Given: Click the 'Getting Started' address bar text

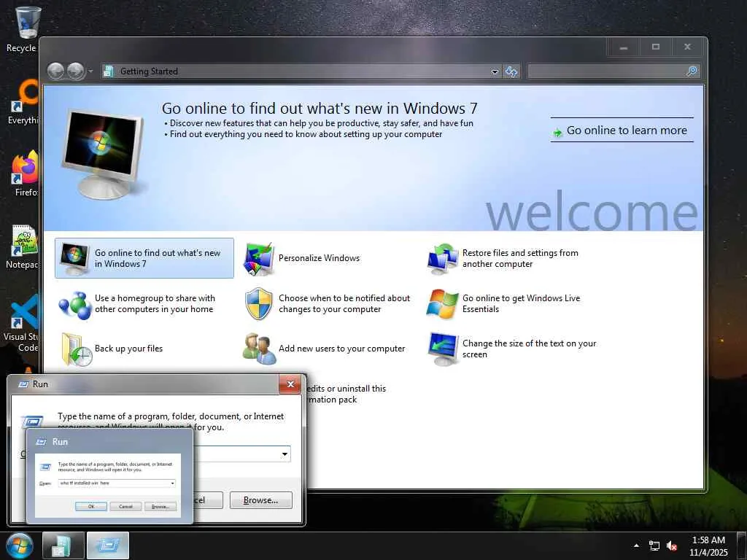Looking at the screenshot, I should (x=149, y=71).
